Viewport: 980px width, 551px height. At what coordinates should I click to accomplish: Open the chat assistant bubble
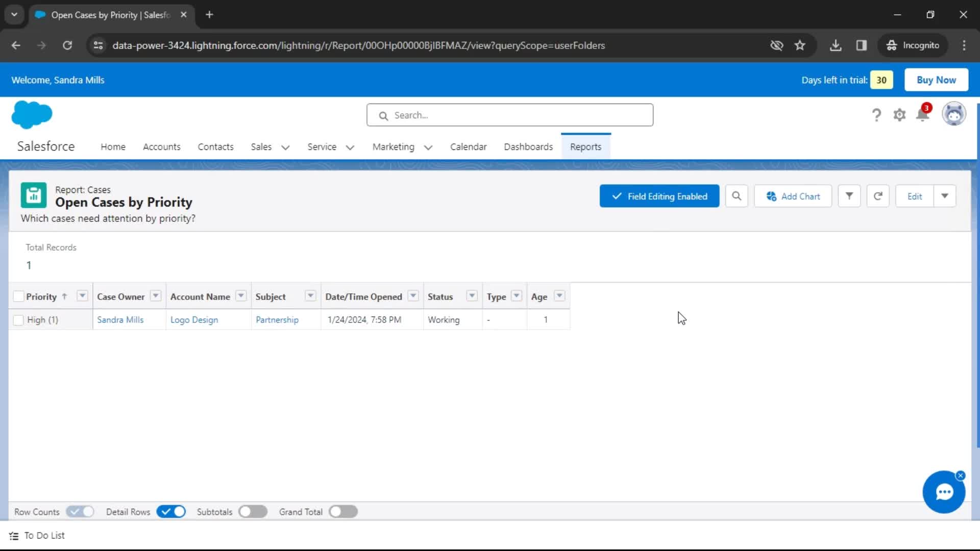coord(944,492)
